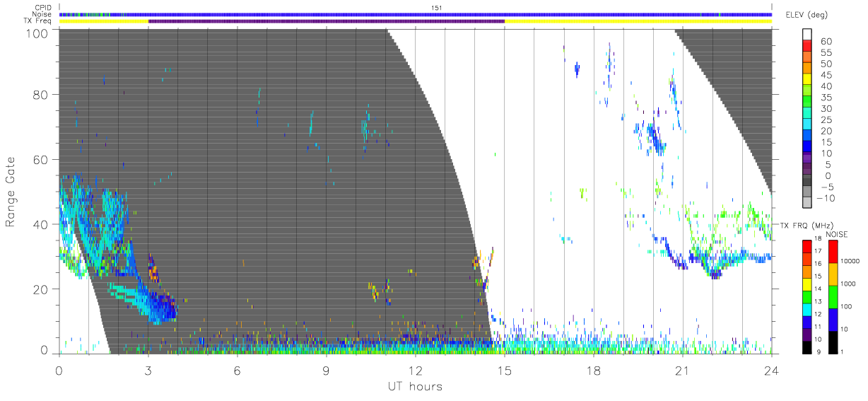
Task: Click the '12' label on TX FRQ colorbar
Action: click(x=819, y=314)
